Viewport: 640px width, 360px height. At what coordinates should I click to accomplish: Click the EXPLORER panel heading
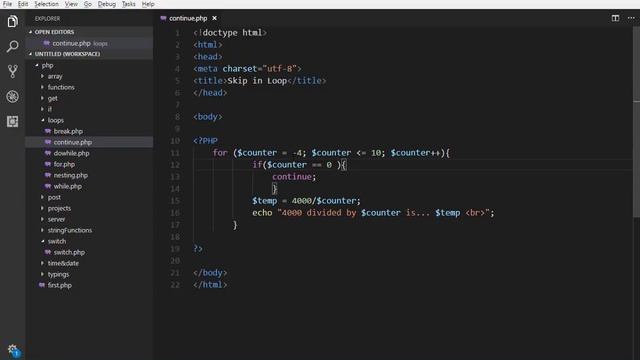tap(47, 18)
